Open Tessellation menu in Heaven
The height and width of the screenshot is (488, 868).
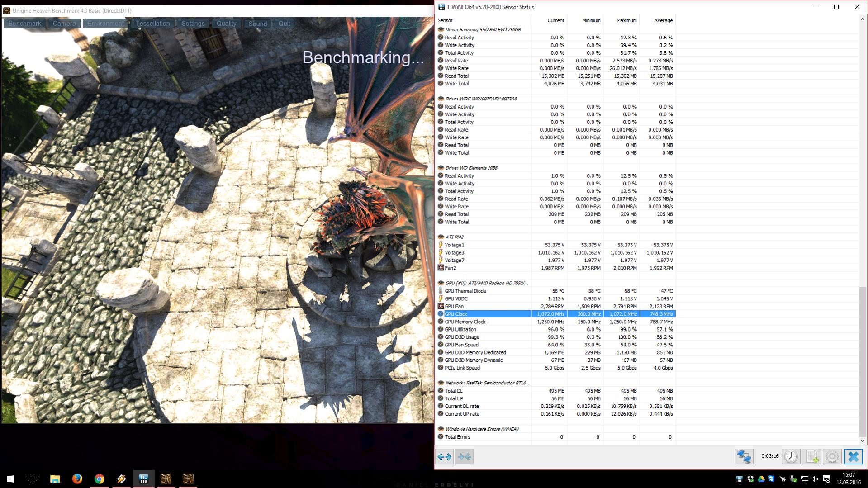[153, 24]
